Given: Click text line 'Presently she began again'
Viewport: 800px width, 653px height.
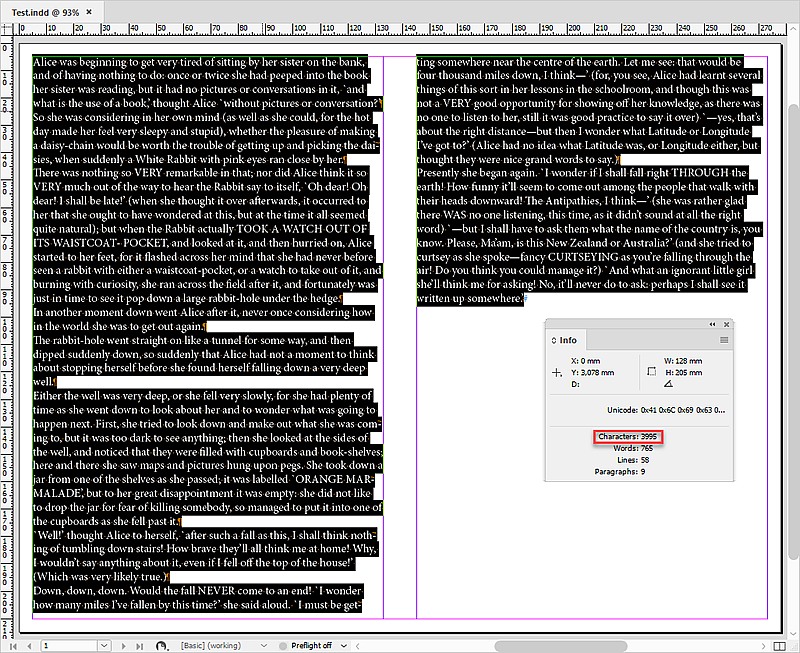Looking at the screenshot, I should (582, 173).
